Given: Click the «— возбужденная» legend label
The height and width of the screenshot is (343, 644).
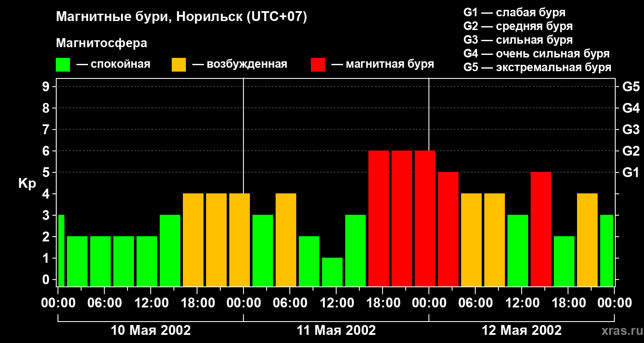Looking at the screenshot, I should 240,64.
